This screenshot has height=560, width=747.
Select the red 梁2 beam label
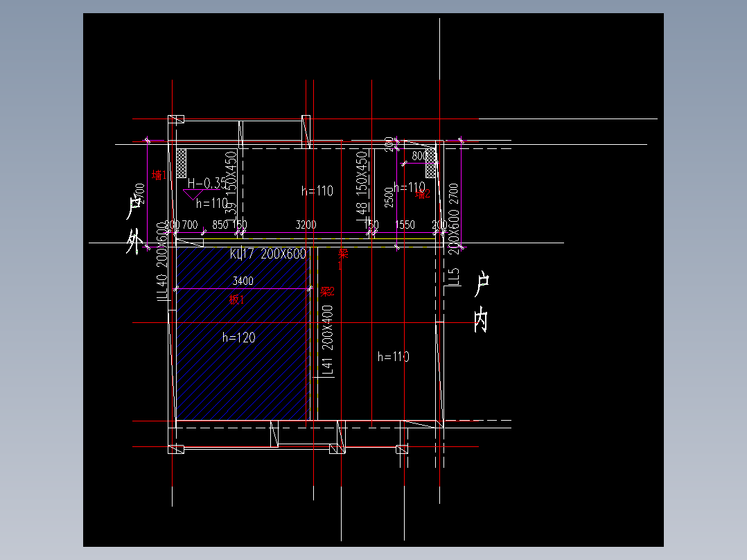tap(327, 291)
